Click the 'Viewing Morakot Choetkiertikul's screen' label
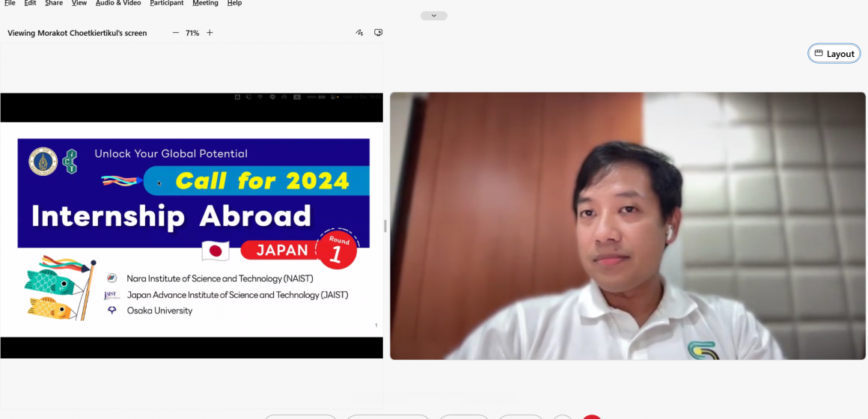Viewport: 868px width, 419px height. point(77,33)
